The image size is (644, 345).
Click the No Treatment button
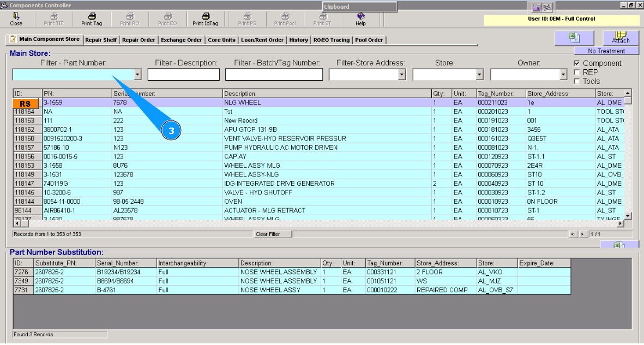606,51
